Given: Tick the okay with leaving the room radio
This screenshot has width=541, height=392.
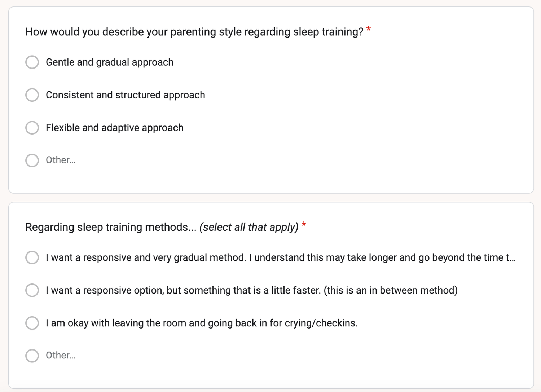Looking at the screenshot, I should click(32, 323).
